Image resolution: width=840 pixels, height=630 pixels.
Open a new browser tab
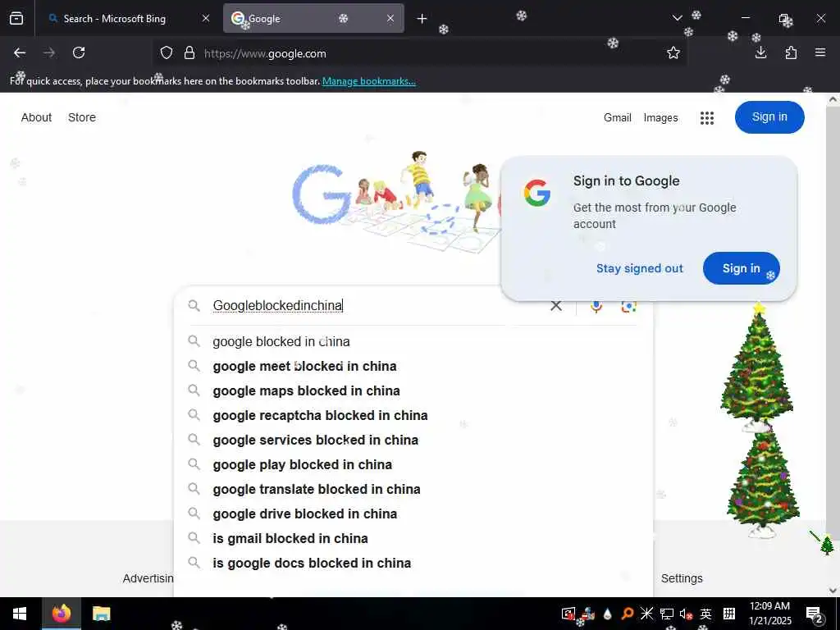(x=422, y=19)
